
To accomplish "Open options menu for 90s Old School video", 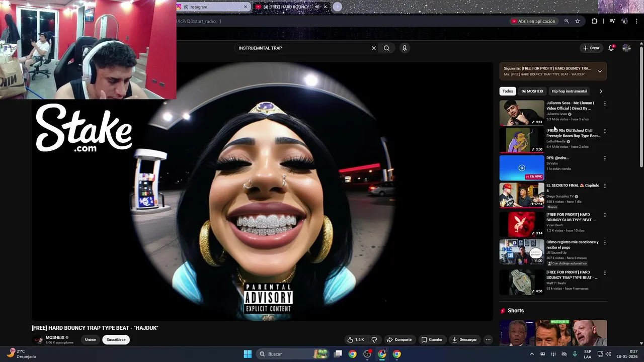I will [605, 131].
